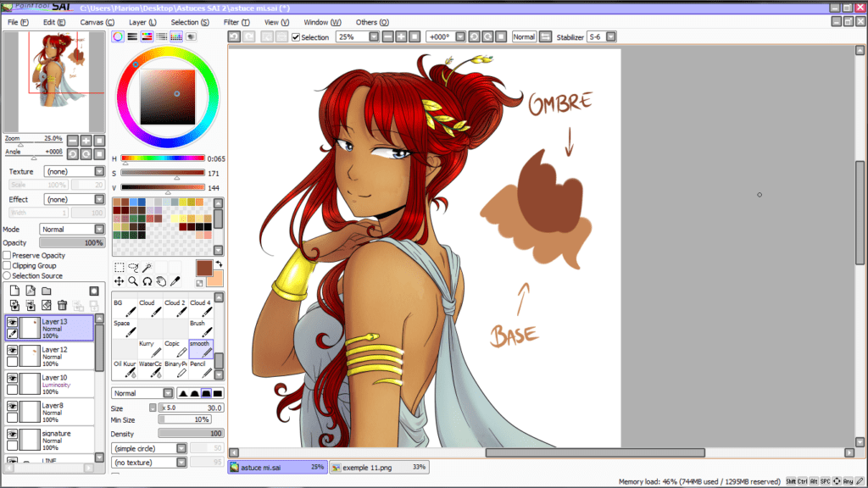Switch to the astuce mi.sai document tab
Viewport: 868px width, 488px height.
(x=277, y=467)
